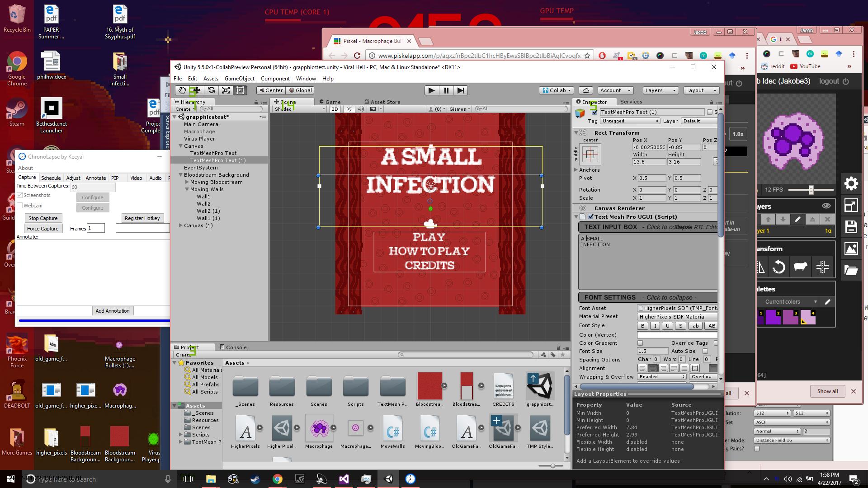Select Unity's Hand tool
This screenshot has width=868, height=488.
click(182, 90)
